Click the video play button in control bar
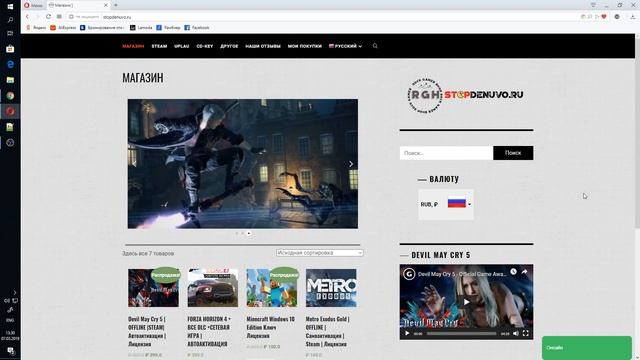 pos(407,333)
